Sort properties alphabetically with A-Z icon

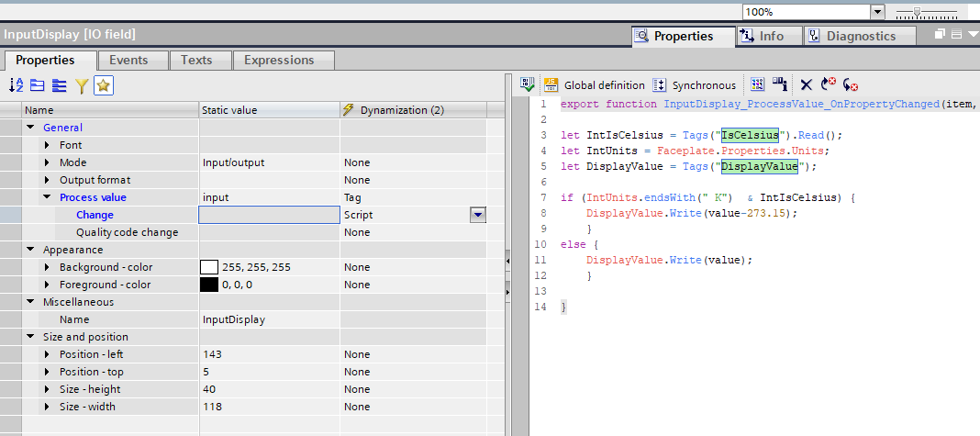point(17,85)
